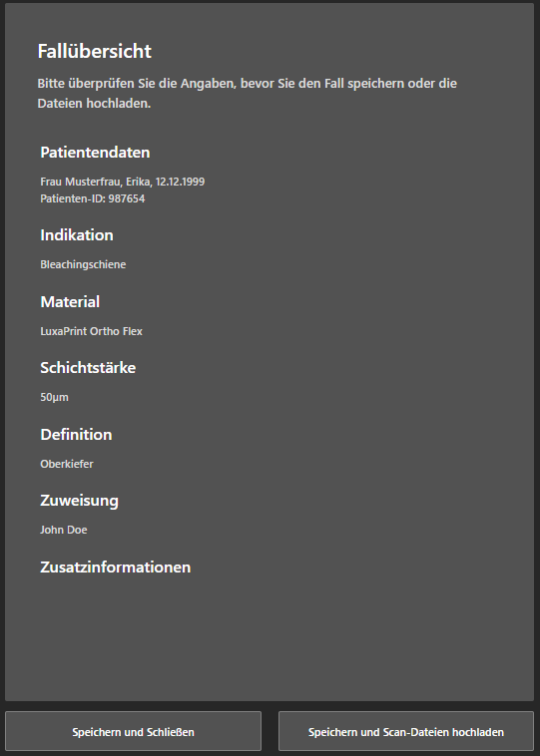
Task: Select the LuxaPrint Ortho Flex material text
Action: click(x=91, y=331)
